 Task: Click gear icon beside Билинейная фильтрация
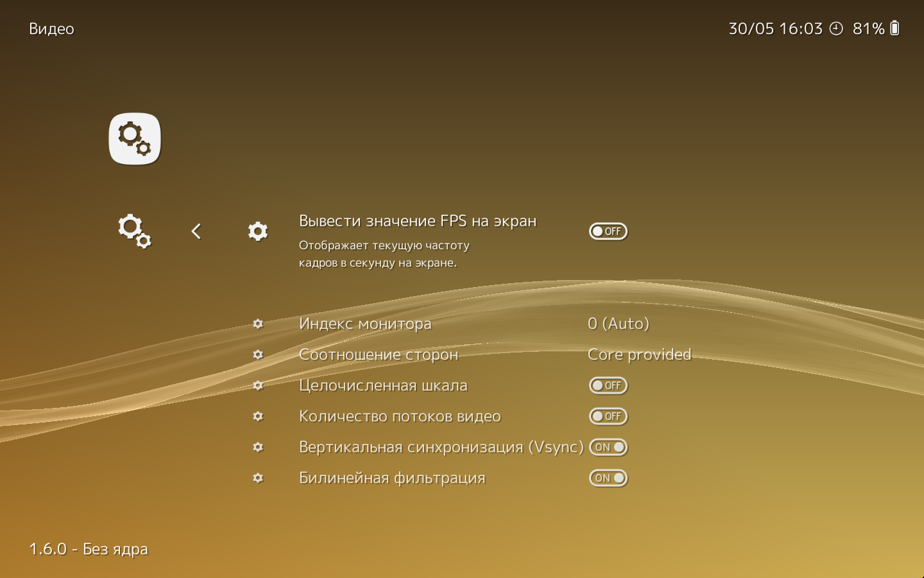(x=258, y=478)
